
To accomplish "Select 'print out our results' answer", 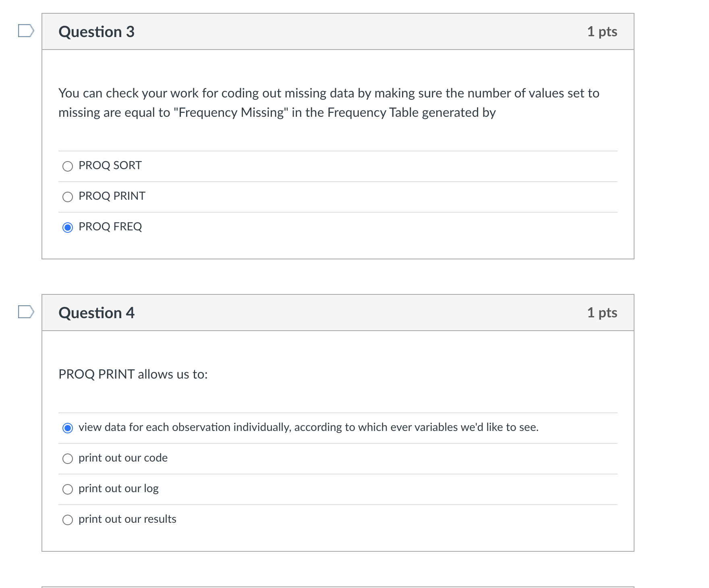I will 68,520.
